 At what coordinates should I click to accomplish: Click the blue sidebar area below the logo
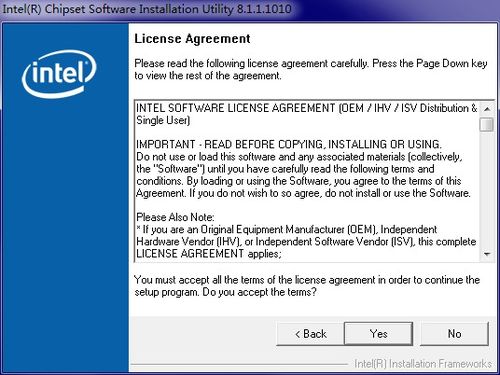[65, 233]
